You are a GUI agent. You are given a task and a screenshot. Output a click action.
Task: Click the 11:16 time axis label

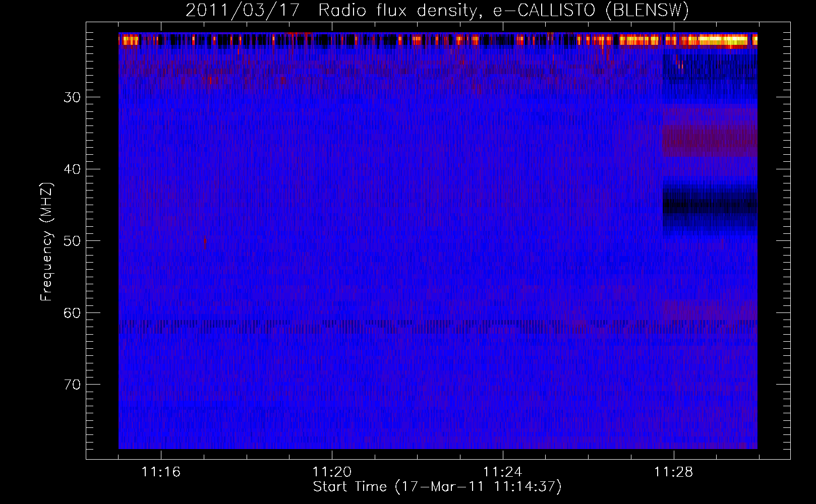(x=161, y=472)
